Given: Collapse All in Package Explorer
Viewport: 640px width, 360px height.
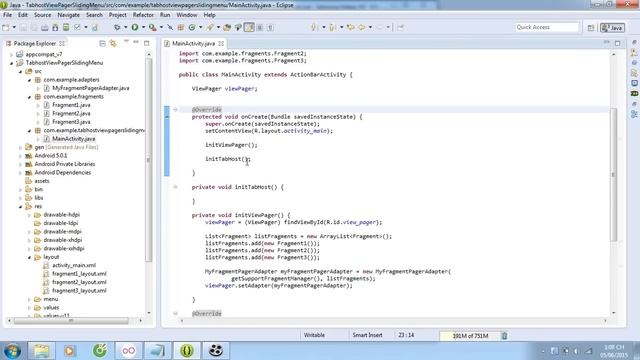Looking at the screenshot, I should tap(102, 43).
